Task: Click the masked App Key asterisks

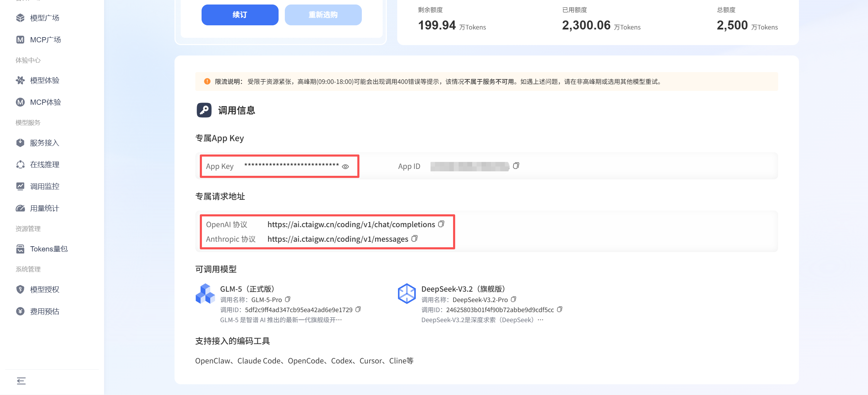Action: [x=291, y=165]
